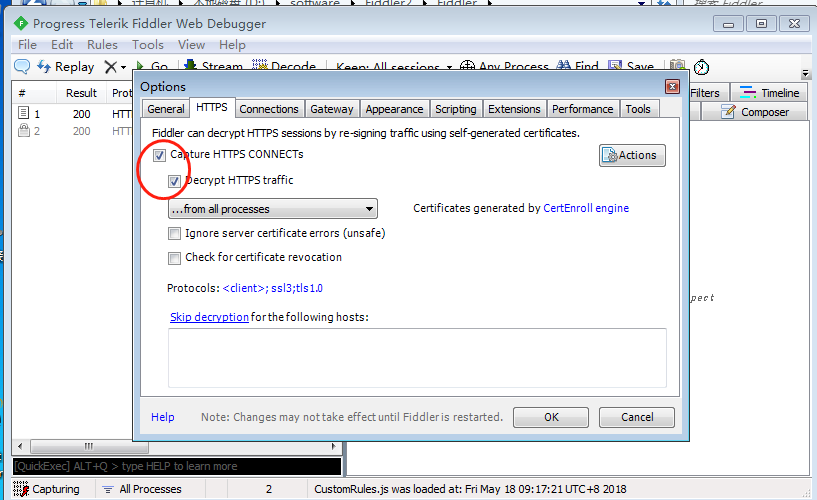Close the Options dialog with red X
This screenshot has width=817, height=500.
(x=672, y=86)
